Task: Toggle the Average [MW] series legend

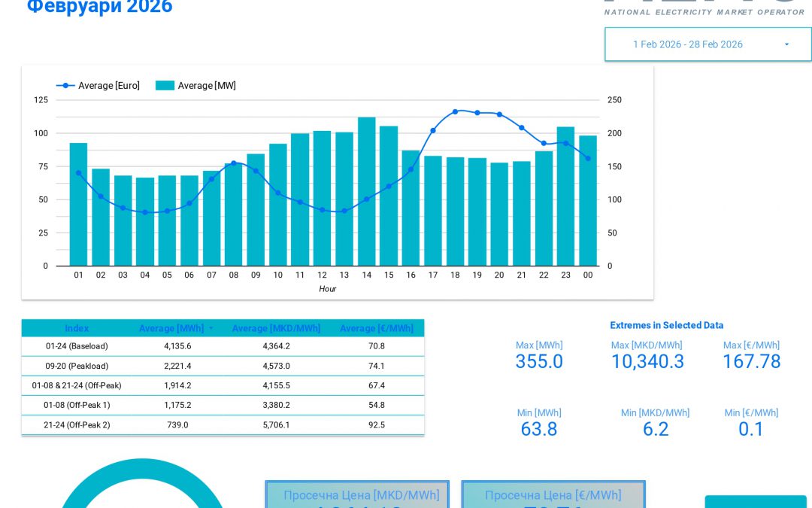Action: 208,85
